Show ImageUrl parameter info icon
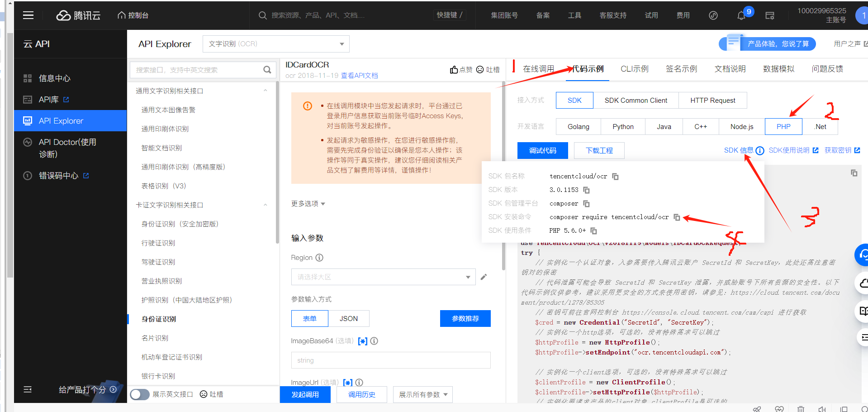Viewport: 868px width, 412px height. pyautogui.click(x=359, y=383)
